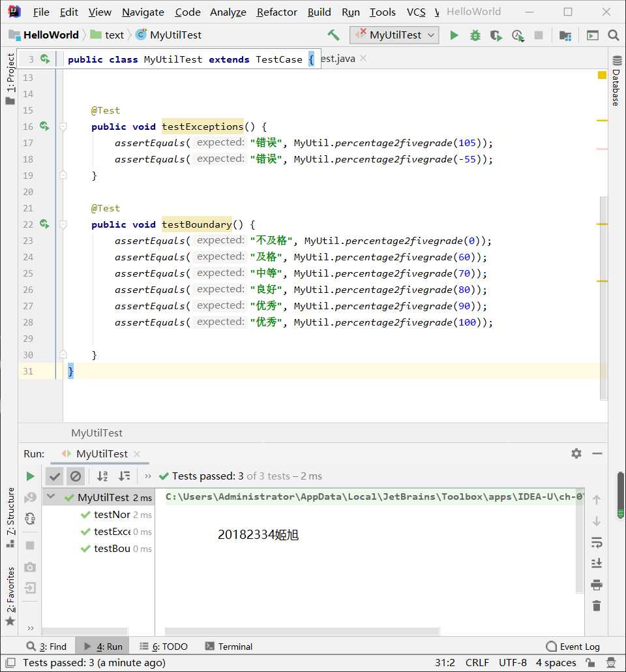Open the MyUtilTest run configuration dropdown
Screen dimensions: 626x672
(x=395, y=35)
